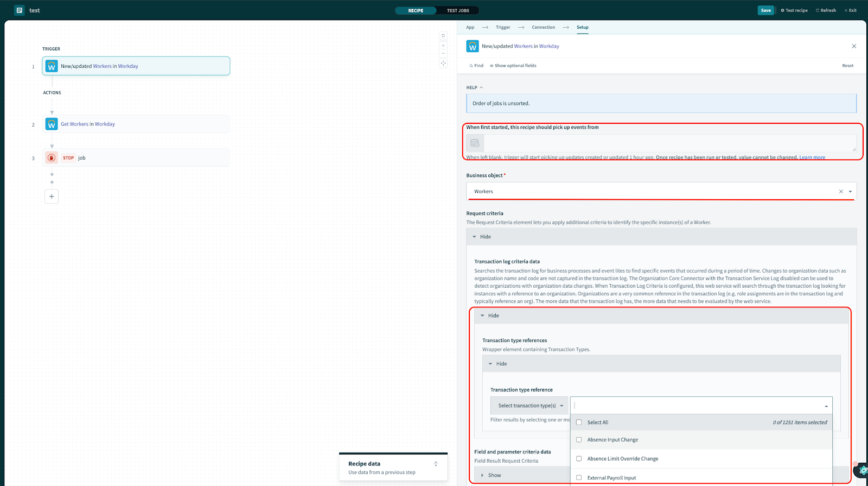Click the Recipe data panel title
The height and width of the screenshot is (486, 868).
[x=364, y=464]
